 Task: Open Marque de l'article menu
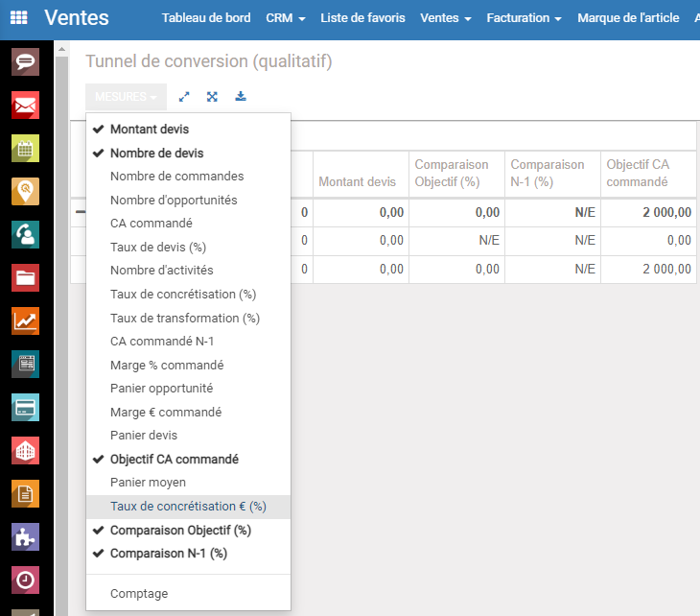coord(628,18)
